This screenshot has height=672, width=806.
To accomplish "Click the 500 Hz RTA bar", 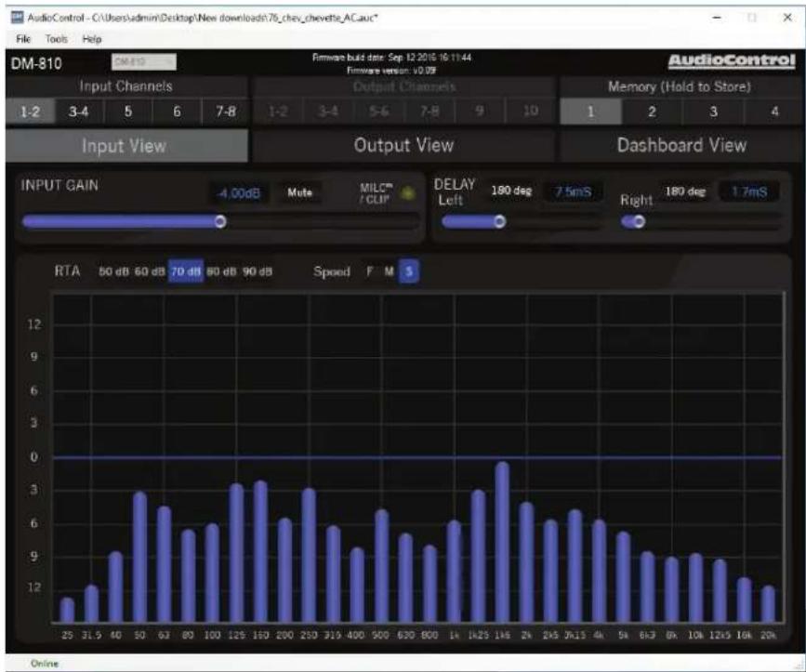I will [381, 566].
